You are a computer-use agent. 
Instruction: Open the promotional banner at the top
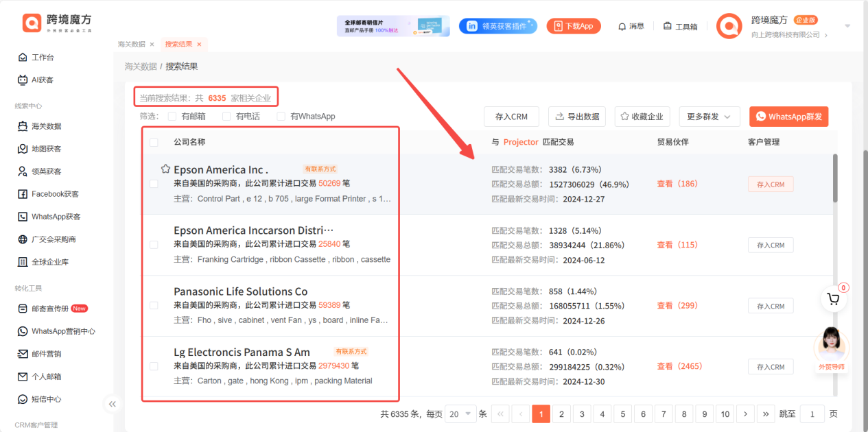pyautogui.click(x=393, y=26)
